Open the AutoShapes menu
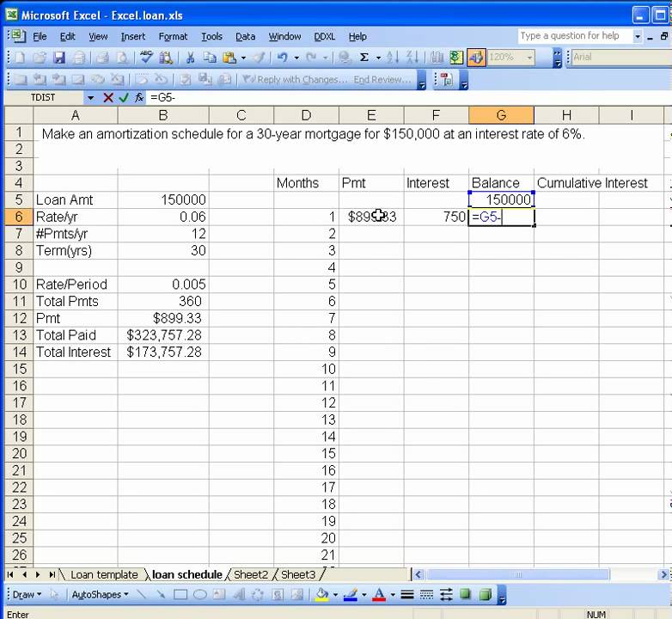Viewport: 672px width, 619px height. tap(99, 594)
